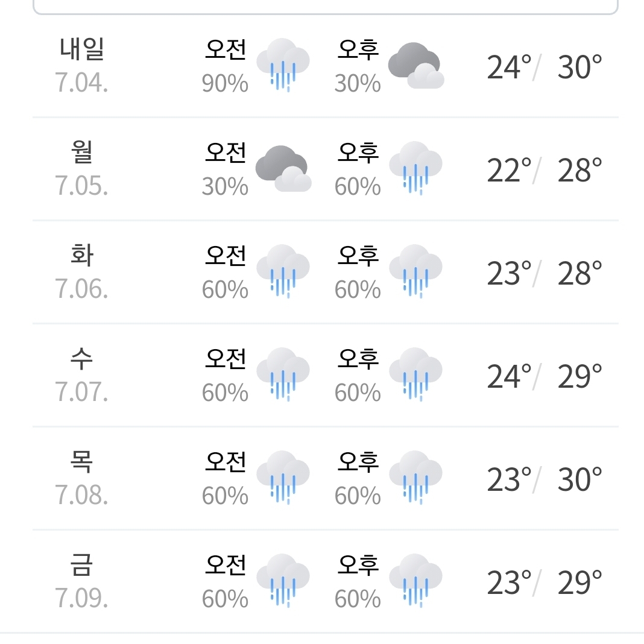Image resolution: width=644 pixels, height=644 pixels.
Task: Tap Wednesday's 24° / 29° temperature range
Action: pyautogui.click(x=545, y=376)
